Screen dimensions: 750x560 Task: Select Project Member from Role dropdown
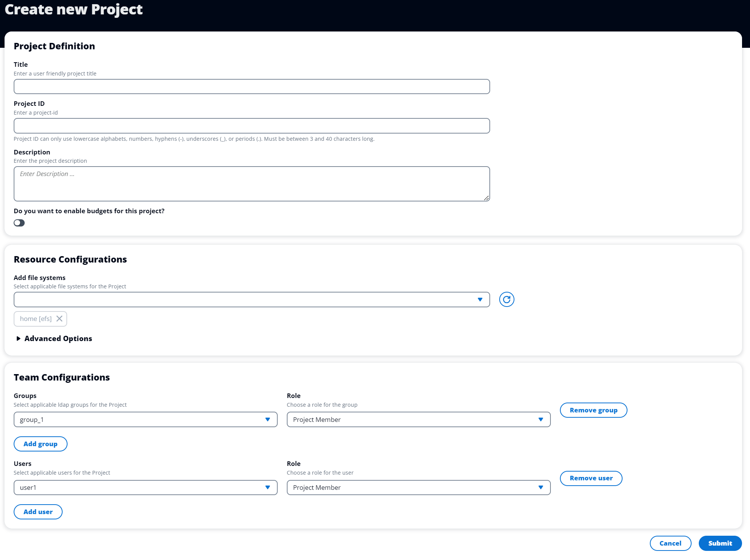coord(418,419)
